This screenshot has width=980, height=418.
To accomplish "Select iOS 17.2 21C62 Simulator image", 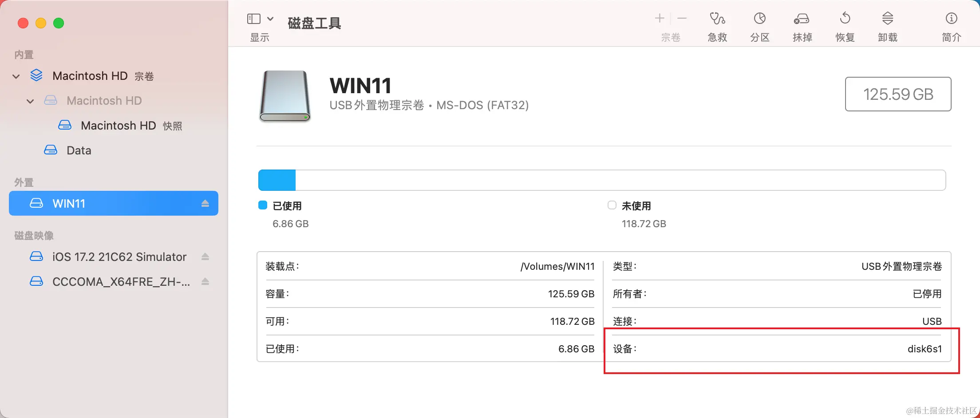I will pyautogui.click(x=114, y=256).
